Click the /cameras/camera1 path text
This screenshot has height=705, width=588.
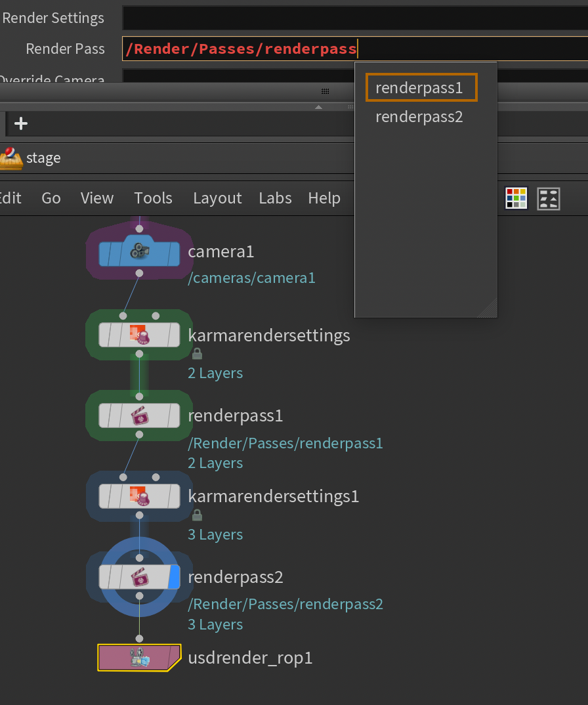tap(251, 278)
